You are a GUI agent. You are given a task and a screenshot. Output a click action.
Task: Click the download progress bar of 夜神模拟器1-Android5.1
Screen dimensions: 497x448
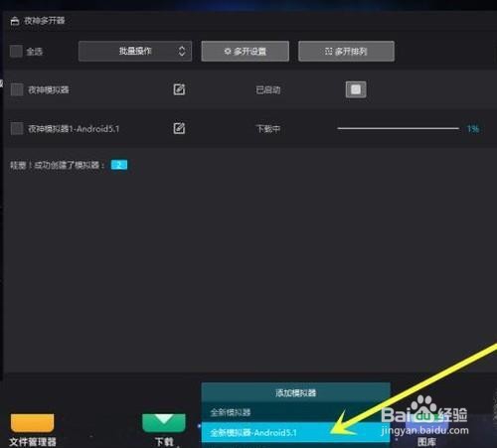coord(398,128)
